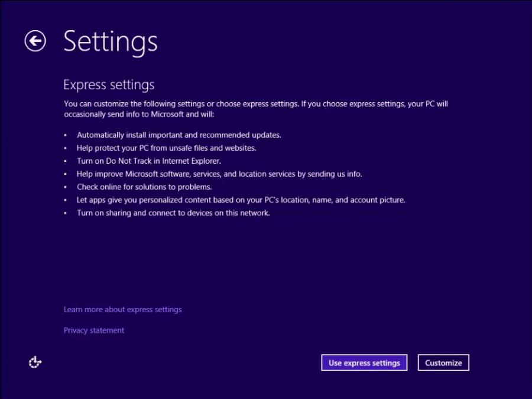This screenshot has width=532, height=399.
Task: Select the personalized content apps line
Action: click(241, 200)
